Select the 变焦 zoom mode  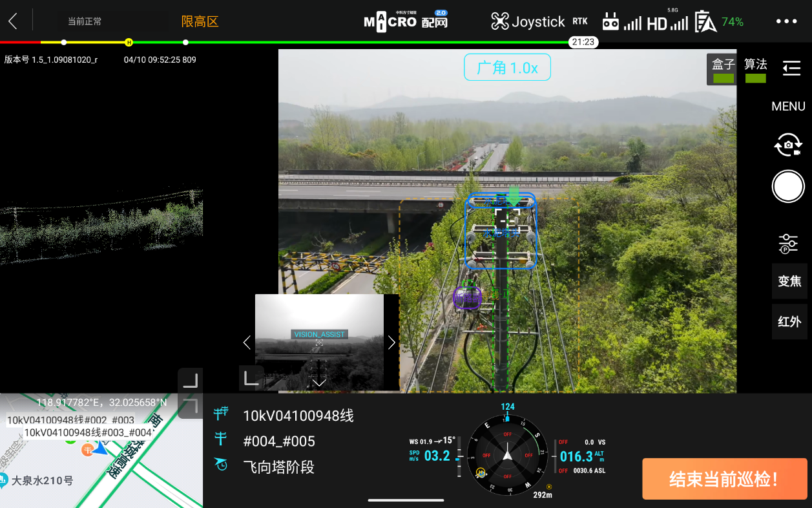click(789, 281)
